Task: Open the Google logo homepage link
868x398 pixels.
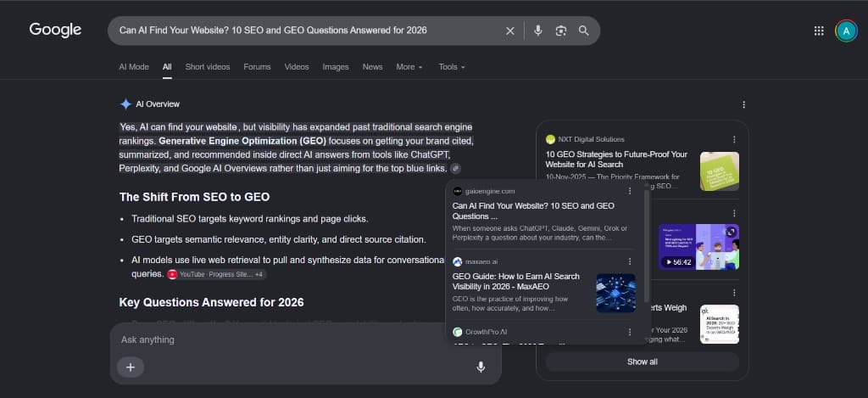Action: pyautogui.click(x=55, y=30)
